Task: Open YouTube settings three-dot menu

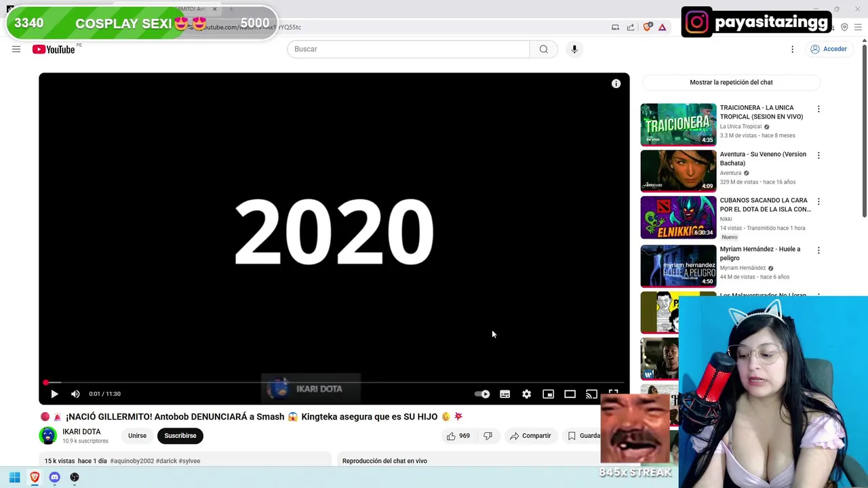Action: click(792, 49)
